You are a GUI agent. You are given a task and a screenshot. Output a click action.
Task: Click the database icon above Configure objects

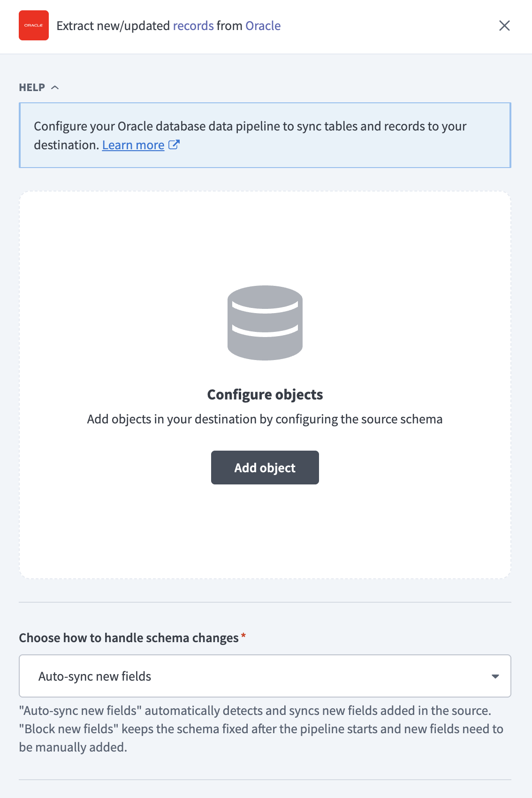265,324
